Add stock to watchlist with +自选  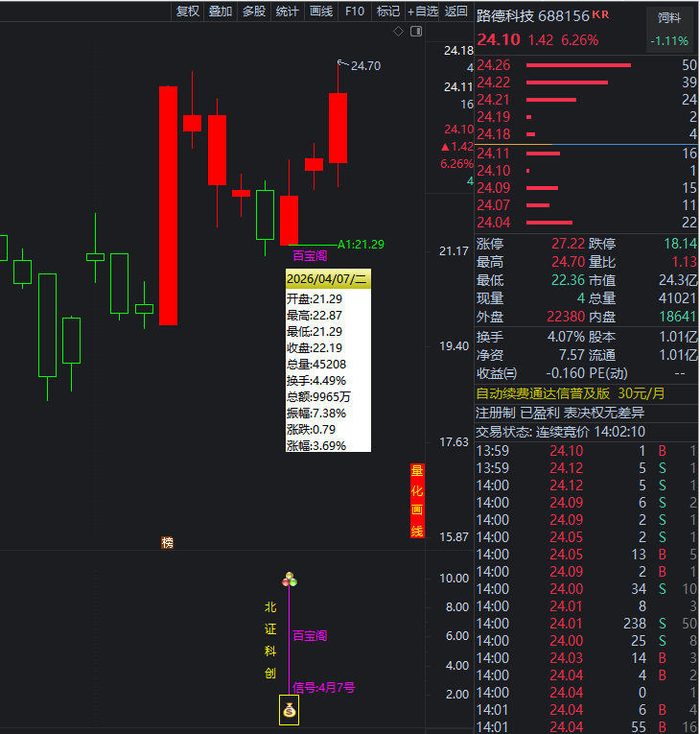tap(423, 12)
